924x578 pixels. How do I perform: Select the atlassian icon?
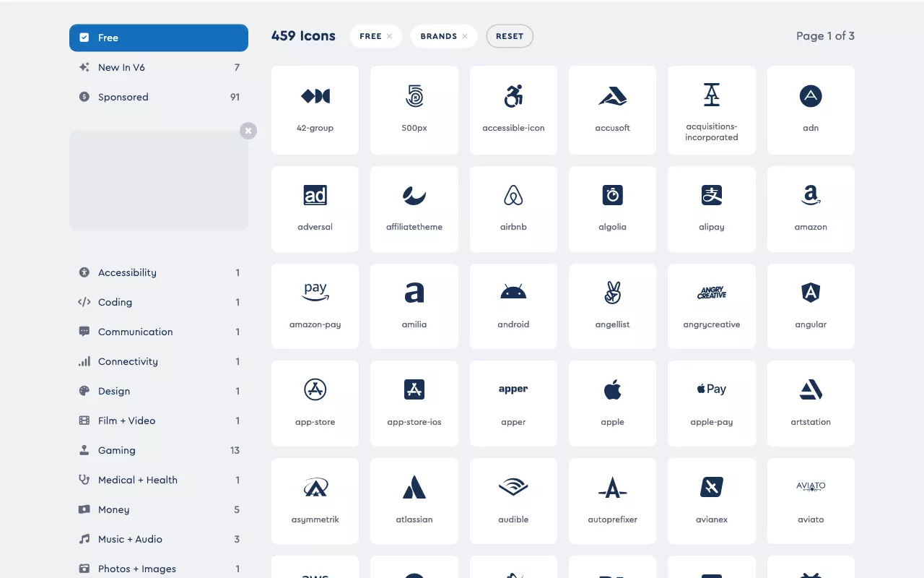pyautogui.click(x=414, y=501)
